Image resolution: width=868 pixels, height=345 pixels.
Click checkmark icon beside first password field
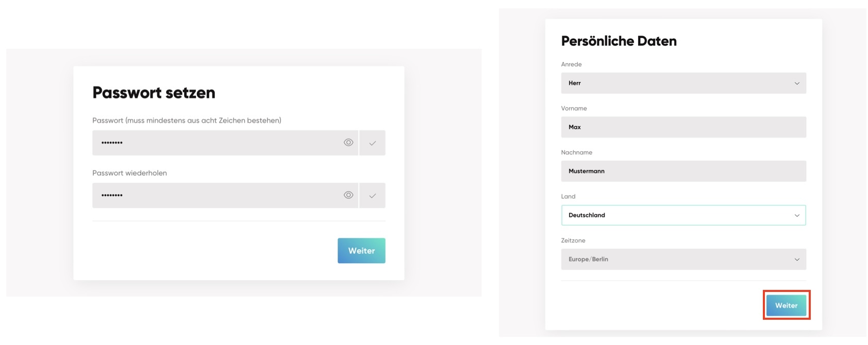pos(373,143)
